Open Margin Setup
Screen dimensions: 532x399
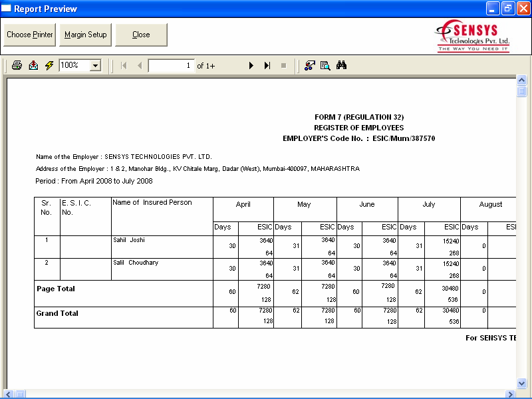[x=86, y=35]
